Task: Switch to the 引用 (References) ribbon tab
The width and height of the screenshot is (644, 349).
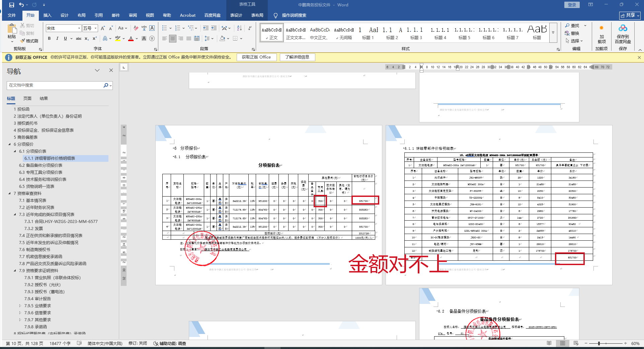Action: click(x=99, y=15)
